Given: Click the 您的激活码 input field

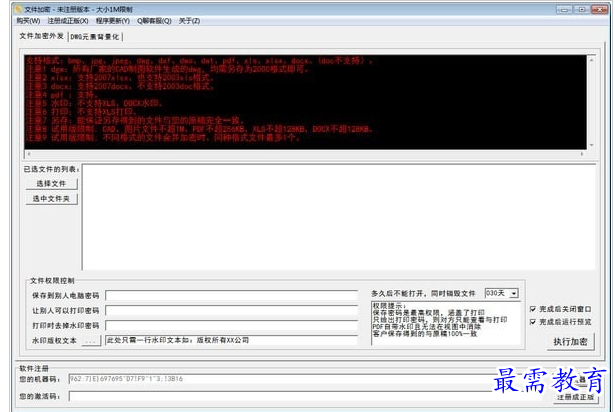Looking at the screenshot, I should tap(280, 396).
